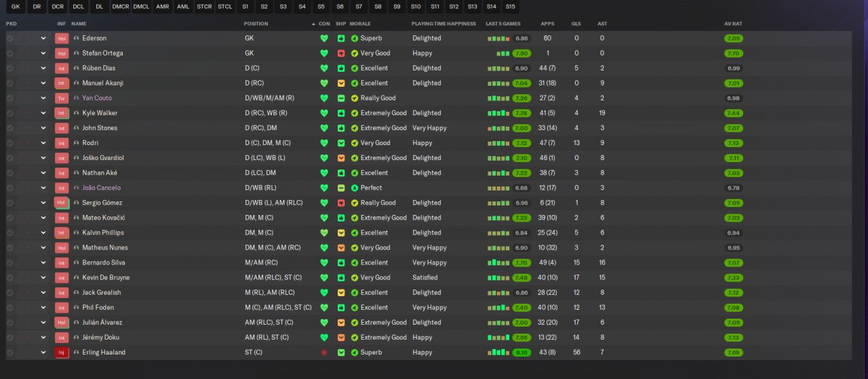Sort by the Av Rat column header
This screenshot has height=379, width=868.
coord(733,24)
